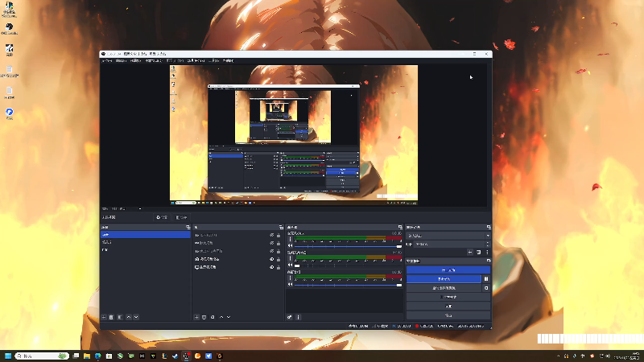The image size is (644, 362).
Task: Adjust the middle mixer channel volume slider
Action: [x=349, y=265]
